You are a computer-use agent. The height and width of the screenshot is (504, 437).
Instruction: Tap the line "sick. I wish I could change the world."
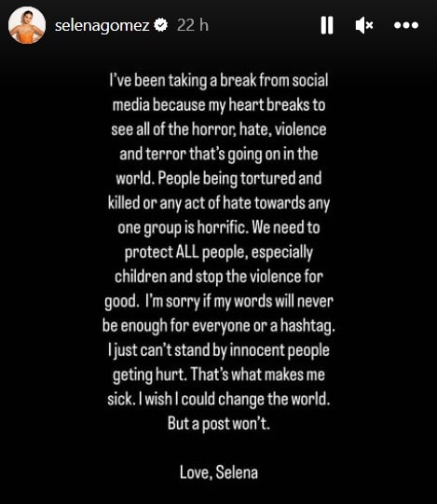(x=219, y=400)
